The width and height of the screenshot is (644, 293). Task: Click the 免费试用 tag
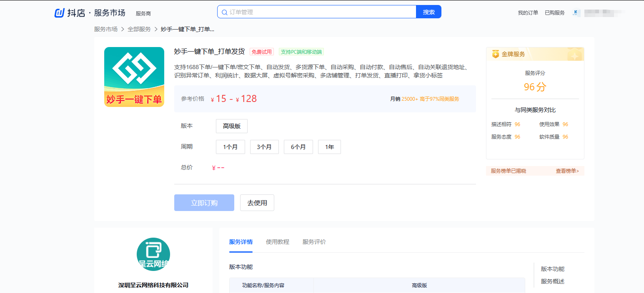262,52
